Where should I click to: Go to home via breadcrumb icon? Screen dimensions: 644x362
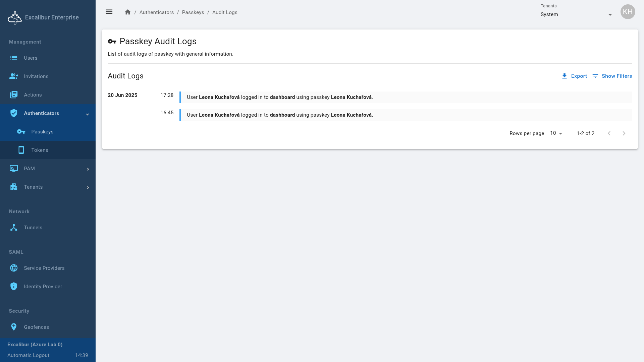tap(128, 12)
